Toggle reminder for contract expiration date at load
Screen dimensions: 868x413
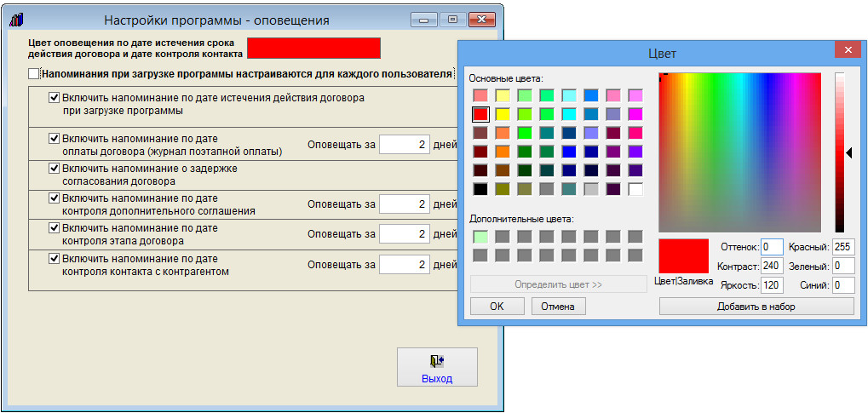click(55, 97)
